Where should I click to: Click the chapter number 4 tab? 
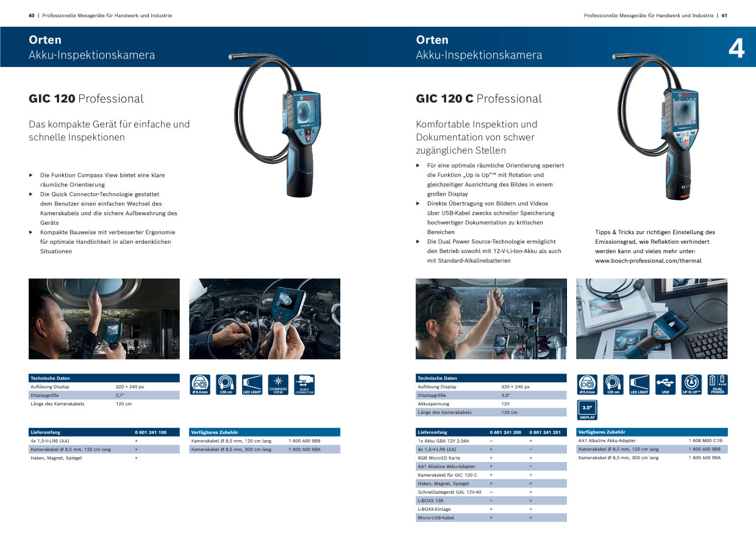[x=736, y=48]
